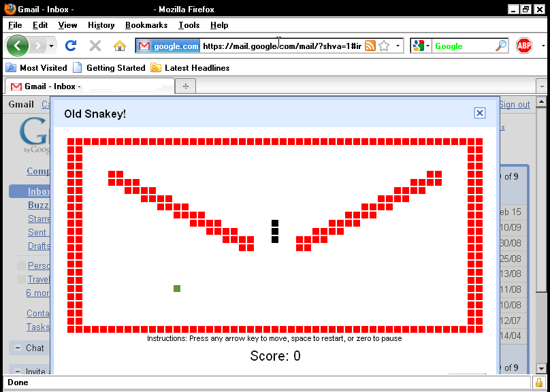Click the Adblock Plus ABP icon
This screenshot has width=550, height=392.
[523, 46]
